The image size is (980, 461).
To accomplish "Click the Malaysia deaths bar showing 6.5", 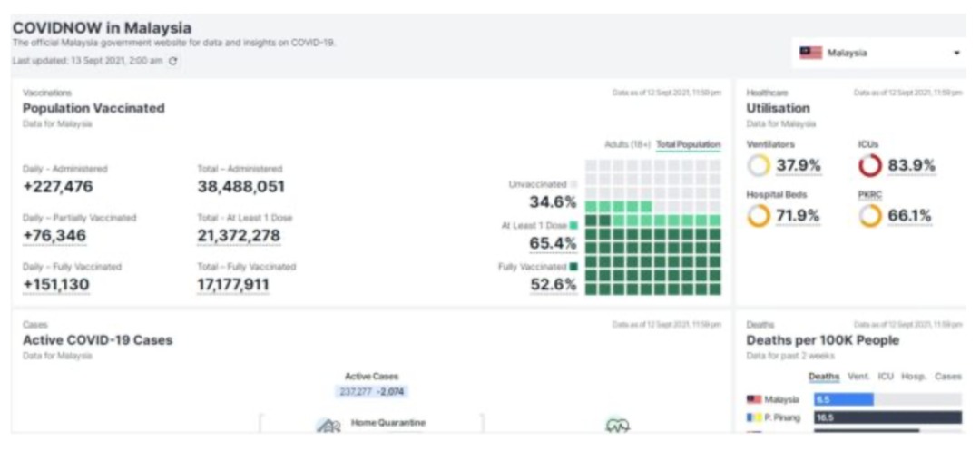I will (843, 399).
